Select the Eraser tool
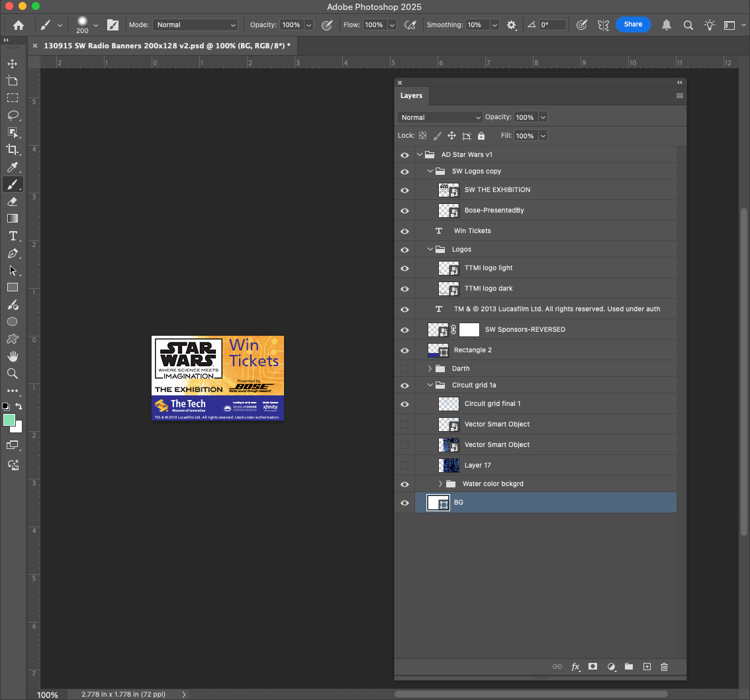The image size is (750, 700). coord(13,201)
